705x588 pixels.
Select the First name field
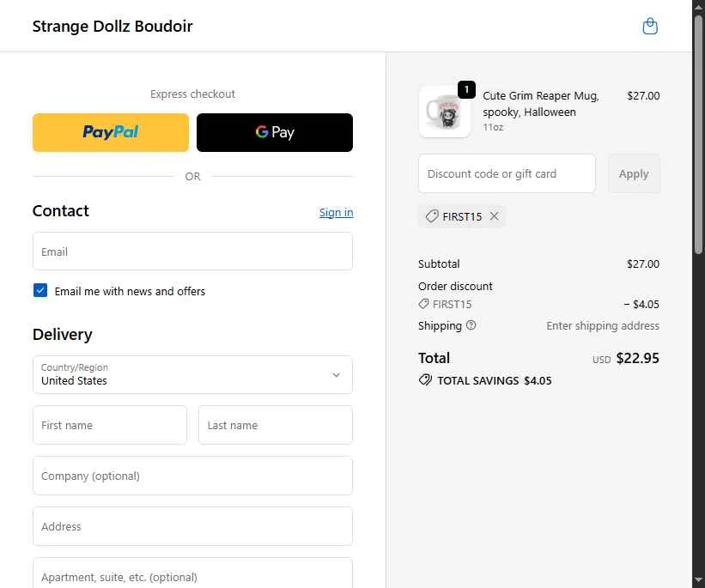tap(110, 425)
